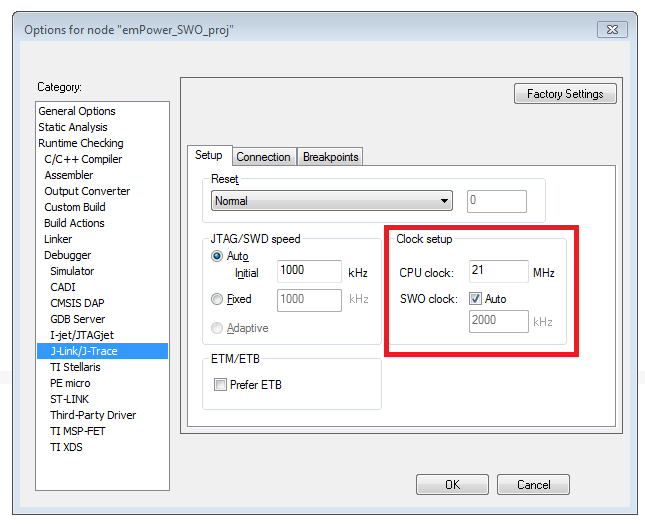Select the Auto JTAG/SWD speed radio button

217,256
